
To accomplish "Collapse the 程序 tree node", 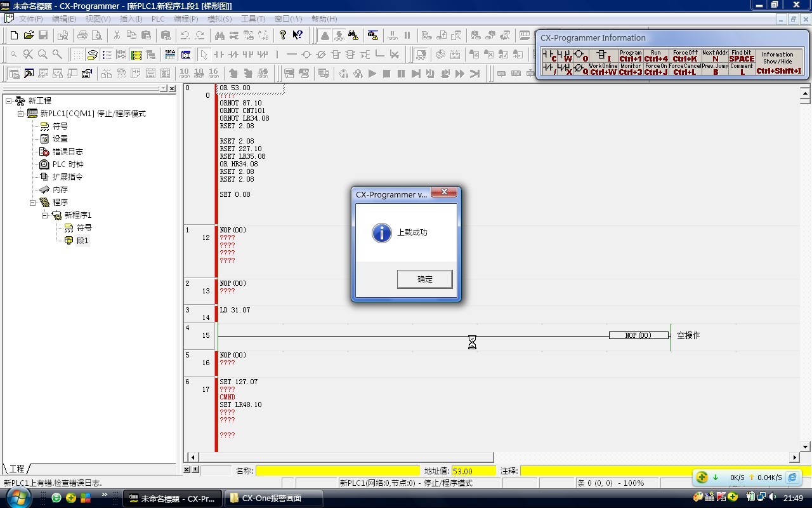I will 33,203.
